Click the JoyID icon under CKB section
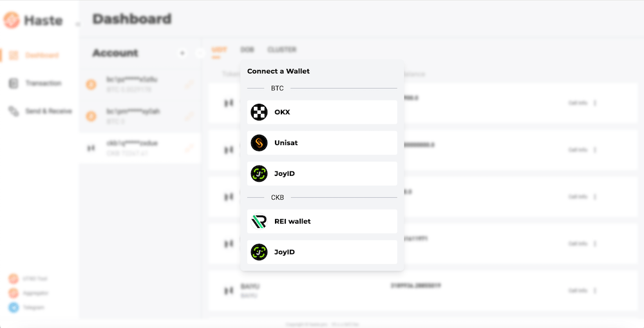This screenshot has width=644, height=328. (x=259, y=252)
